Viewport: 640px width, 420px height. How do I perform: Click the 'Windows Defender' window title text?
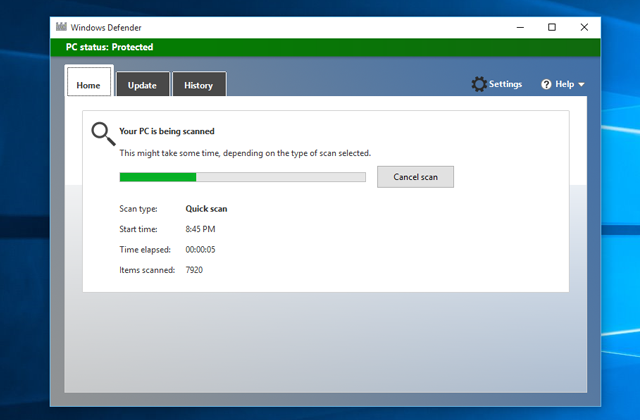point(106,27)
